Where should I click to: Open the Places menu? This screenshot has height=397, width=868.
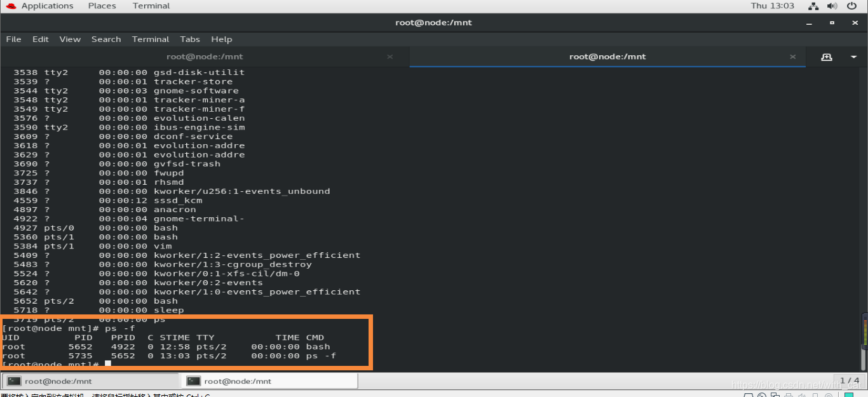pyautogui.click(x=102, y=6)
